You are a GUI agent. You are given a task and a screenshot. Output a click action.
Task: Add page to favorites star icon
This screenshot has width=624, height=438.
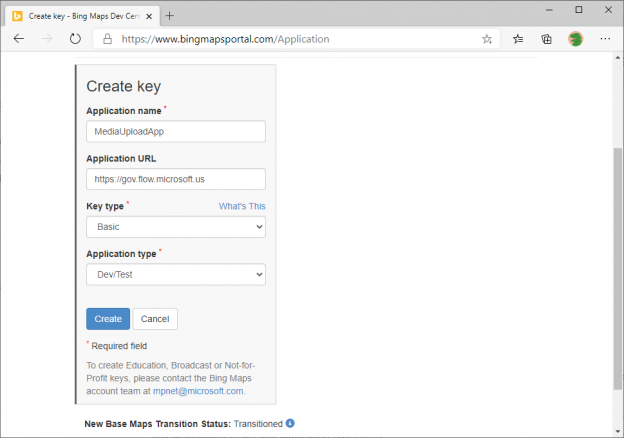(487, 39)
